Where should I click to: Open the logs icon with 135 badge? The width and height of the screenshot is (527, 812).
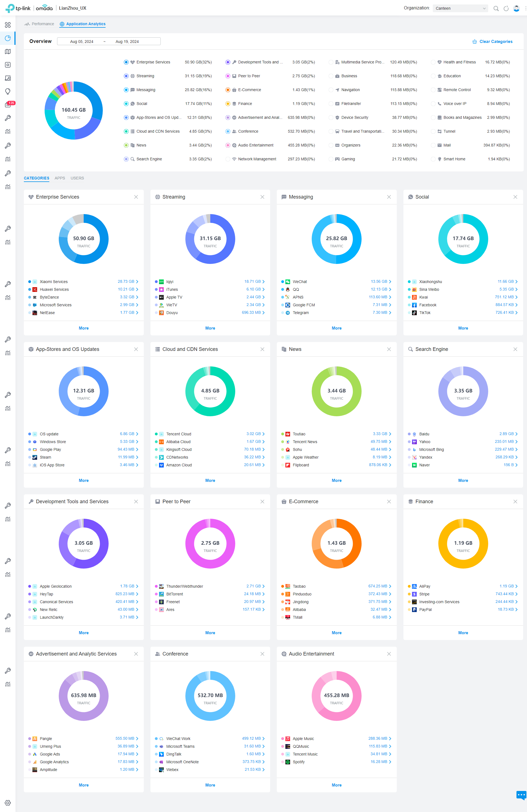(8, 104)
